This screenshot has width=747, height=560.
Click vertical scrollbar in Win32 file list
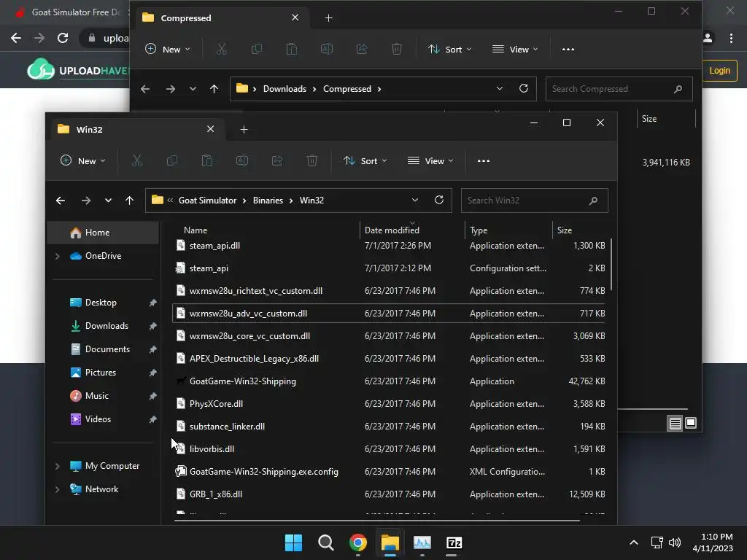tap(611, 265)
